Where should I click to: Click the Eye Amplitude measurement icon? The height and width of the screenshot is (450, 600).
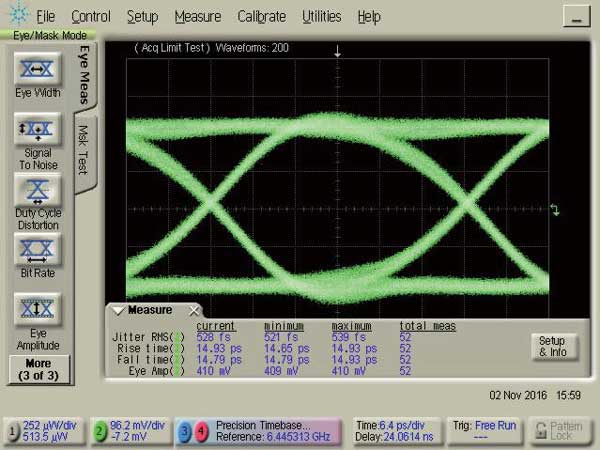pyautogui.click(x=37, y=308)
